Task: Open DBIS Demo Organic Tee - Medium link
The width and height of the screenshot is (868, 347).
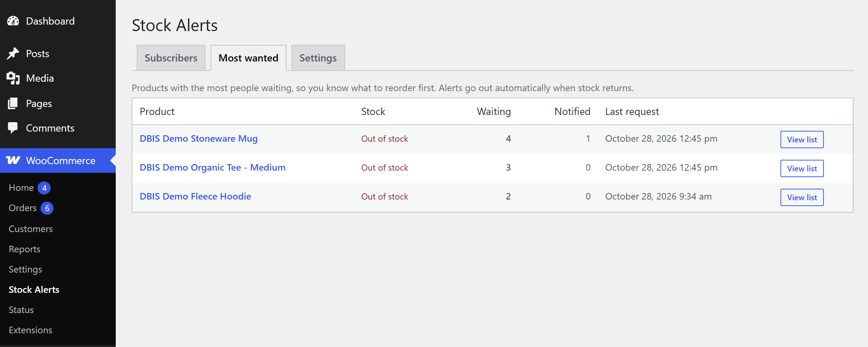Action: [x=213, y=167]
